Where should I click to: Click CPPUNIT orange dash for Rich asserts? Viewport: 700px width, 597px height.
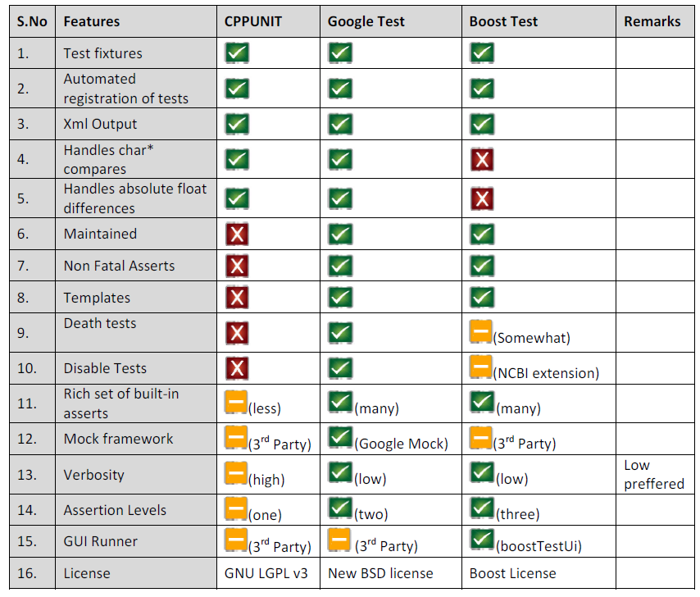237,403
